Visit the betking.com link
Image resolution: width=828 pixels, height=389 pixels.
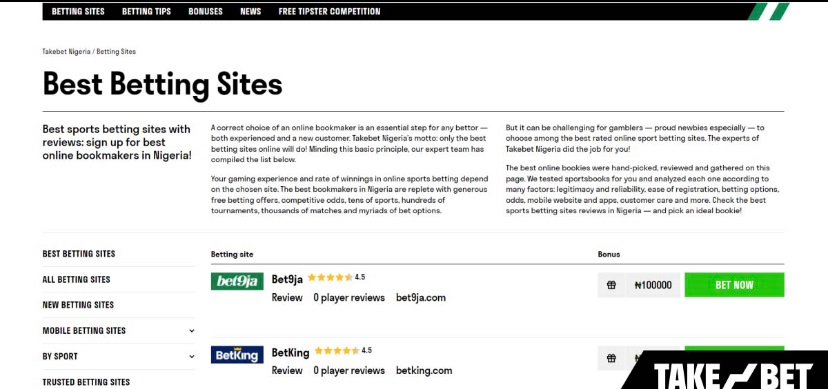pyautogui.click(x=424, y=371)
